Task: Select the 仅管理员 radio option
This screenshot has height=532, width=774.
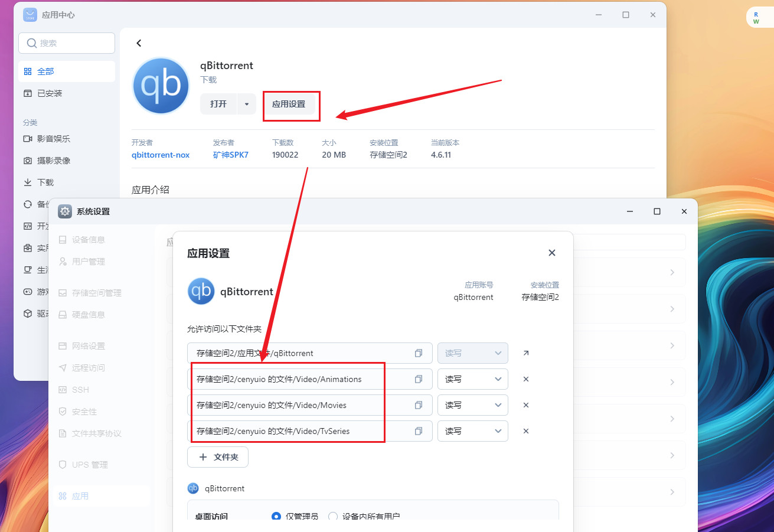Action: coord(276,517)
